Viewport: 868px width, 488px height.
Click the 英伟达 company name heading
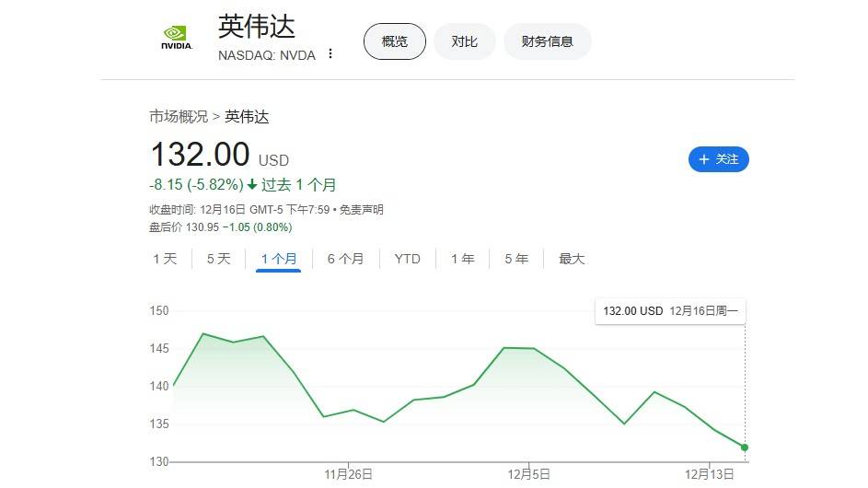click(x=257, y=27)
